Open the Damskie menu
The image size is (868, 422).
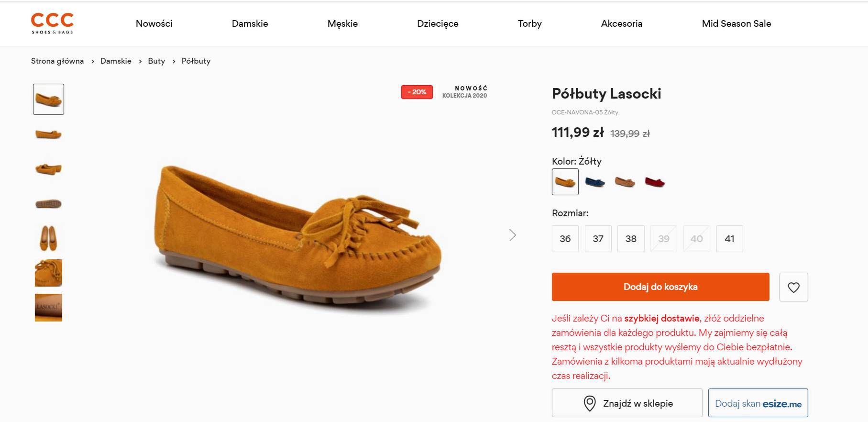pos(250,23)
